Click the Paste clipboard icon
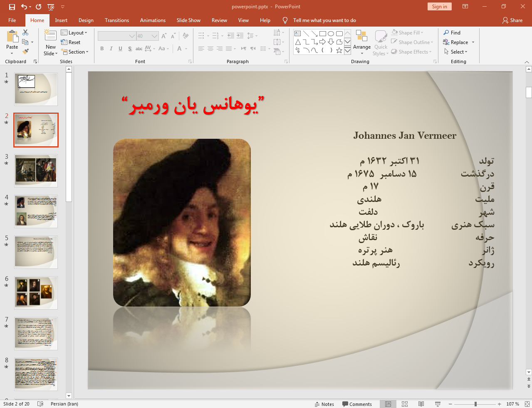532x408 pixels. pos(12,37)
